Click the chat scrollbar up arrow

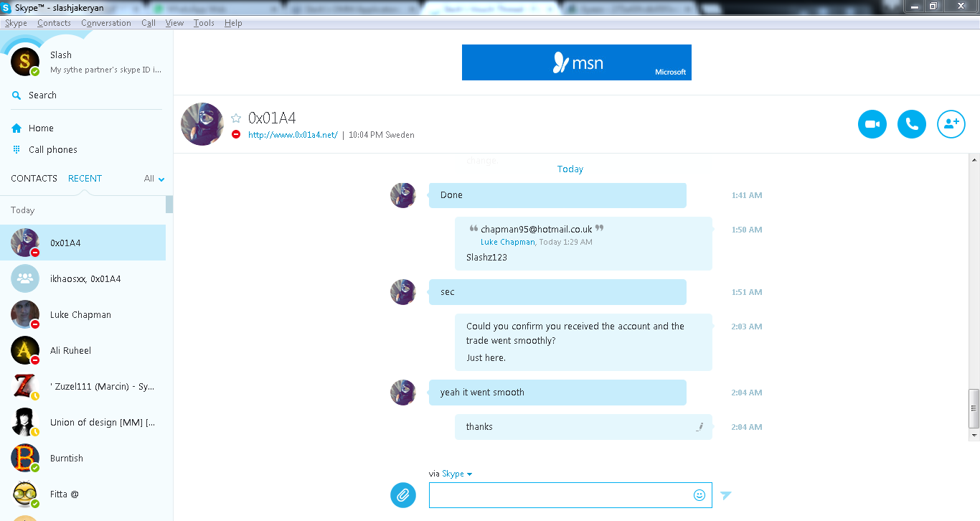974,159
